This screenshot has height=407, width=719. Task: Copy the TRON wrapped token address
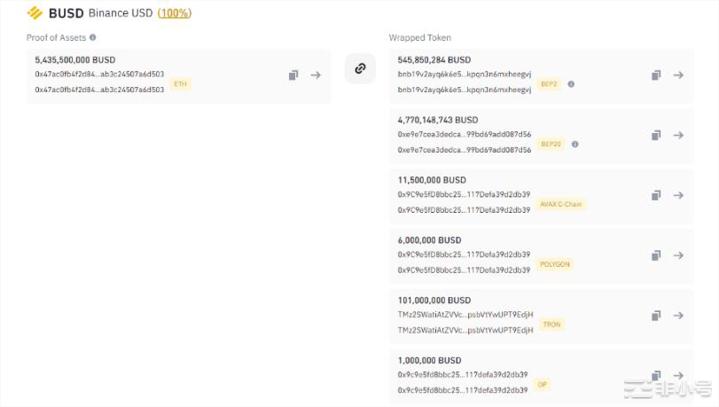coord(656,316)
